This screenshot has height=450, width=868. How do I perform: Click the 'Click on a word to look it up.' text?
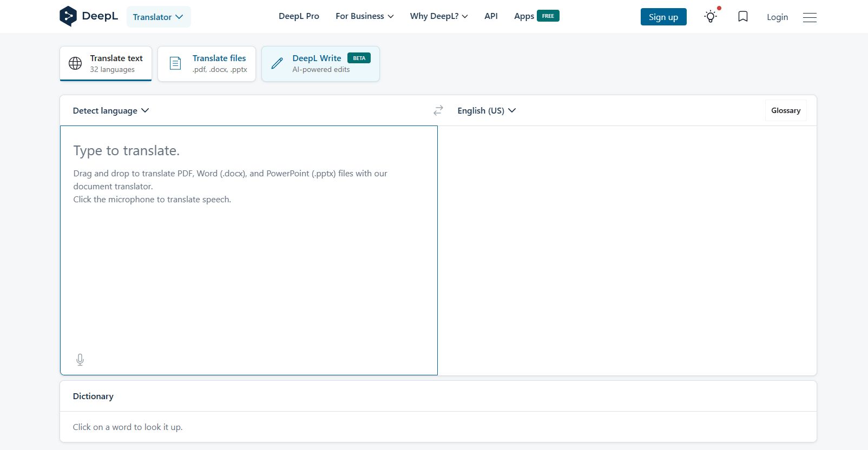coord(128,427)
